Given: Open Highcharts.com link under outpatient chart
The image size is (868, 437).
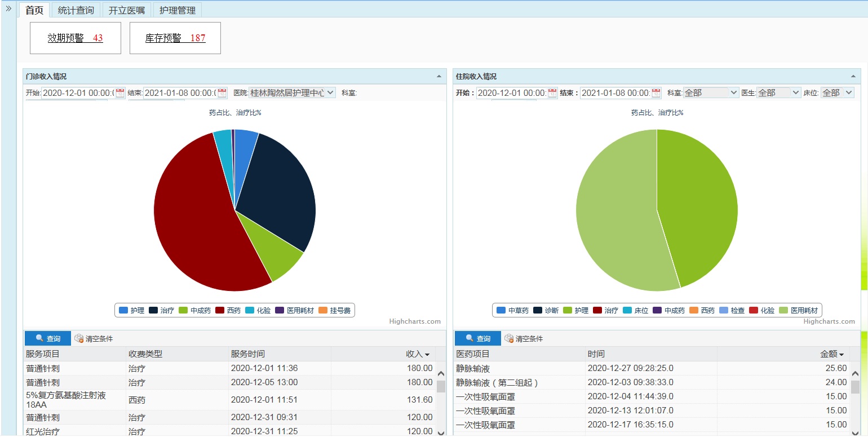Looking at the screenshot, I should (x=415, y=321).
